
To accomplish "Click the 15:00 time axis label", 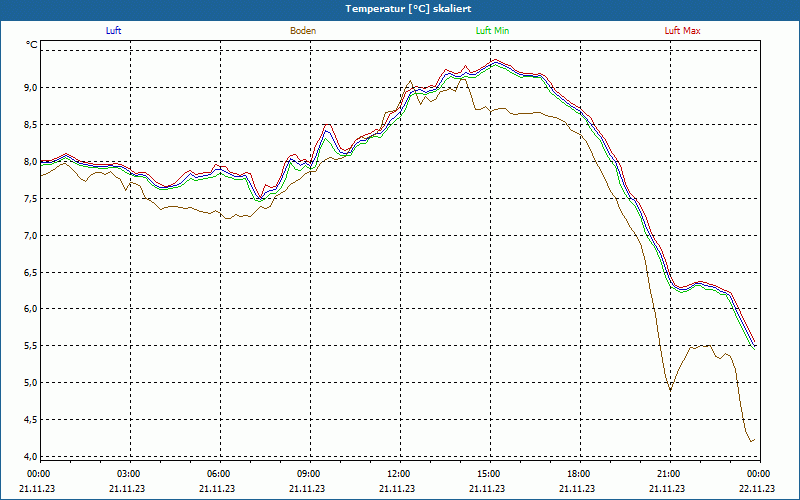I will coord(489,474).
